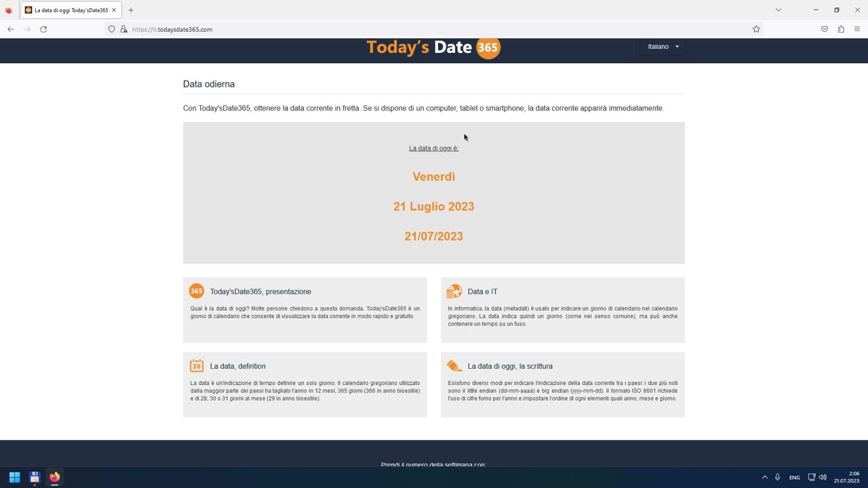Open the Save to Pocket icon
The height and width of the screenshot is (488, 868).
coord(825,29)
